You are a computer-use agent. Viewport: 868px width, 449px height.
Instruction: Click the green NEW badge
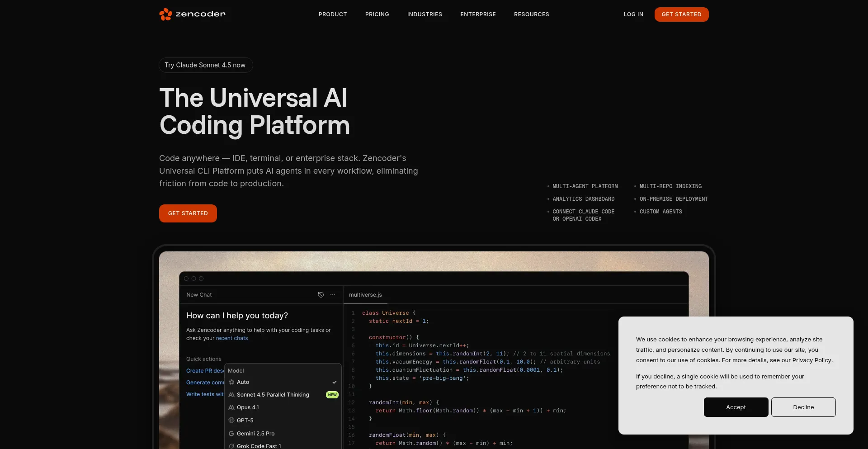332,395
